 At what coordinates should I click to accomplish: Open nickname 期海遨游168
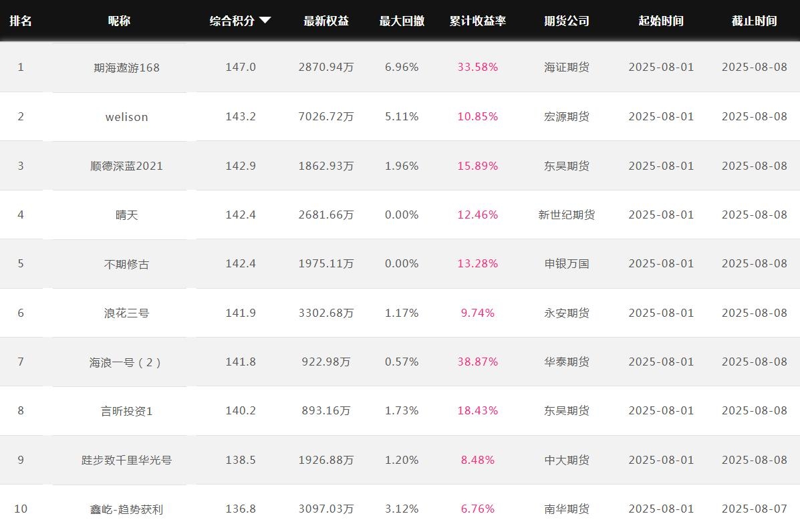pyautogui.click(x=126, y=68)
